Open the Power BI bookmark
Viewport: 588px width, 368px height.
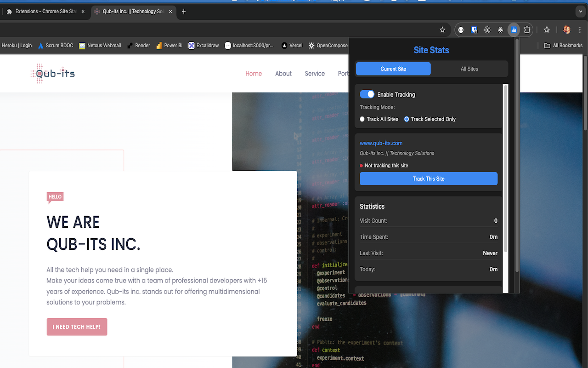[x=169, y=46]
